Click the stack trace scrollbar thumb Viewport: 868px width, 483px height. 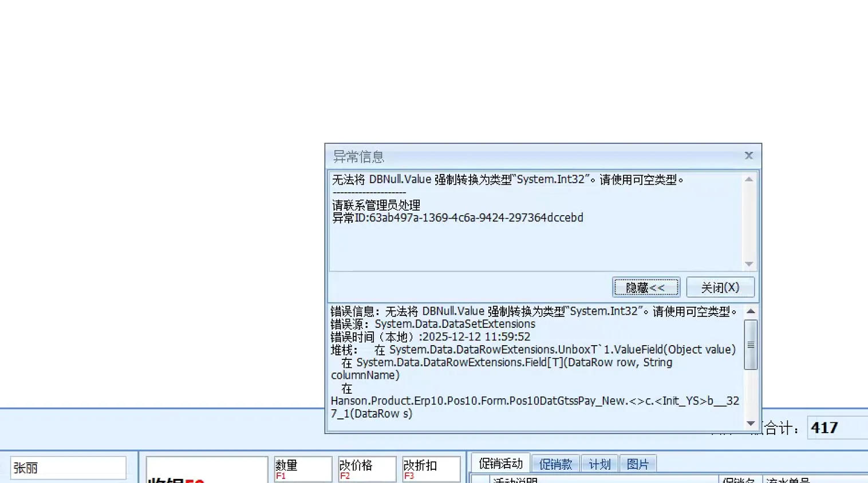(751, 345)
